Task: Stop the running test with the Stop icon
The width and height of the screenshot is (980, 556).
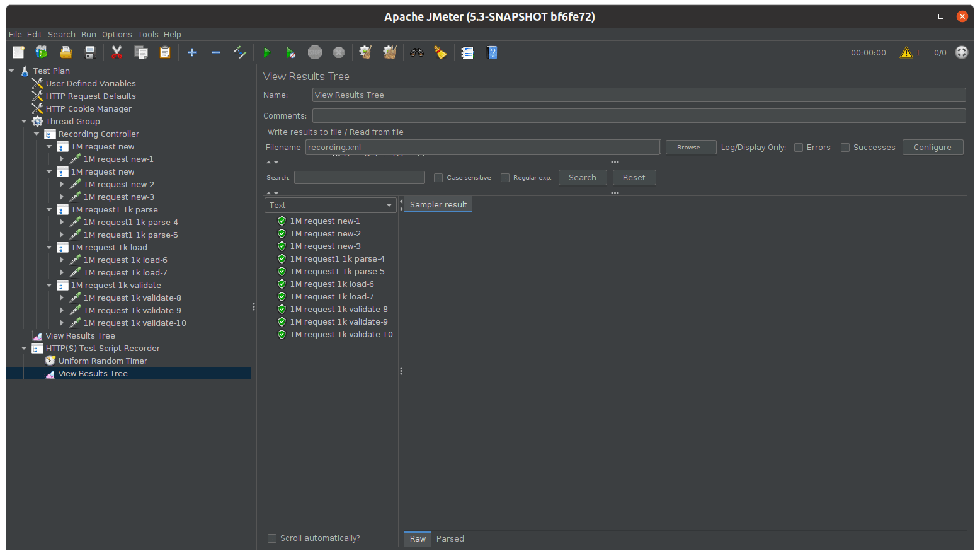Action: (315, 52)
